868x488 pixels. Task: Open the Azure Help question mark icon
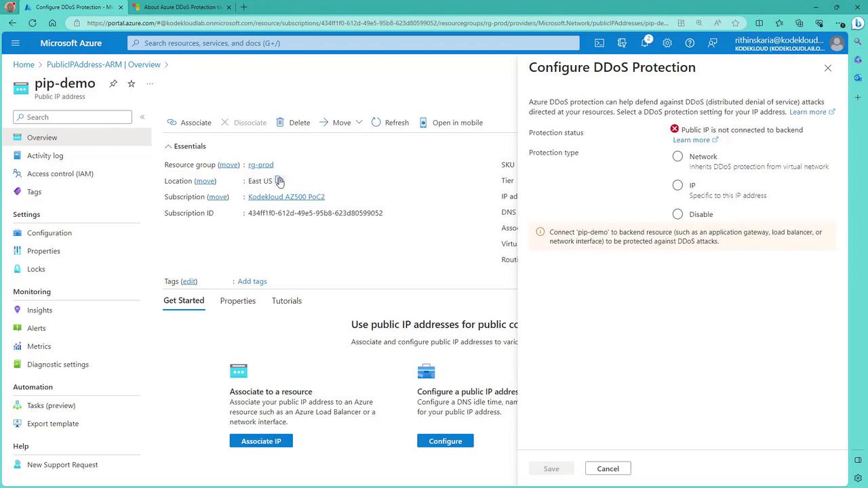coord(690,43)
